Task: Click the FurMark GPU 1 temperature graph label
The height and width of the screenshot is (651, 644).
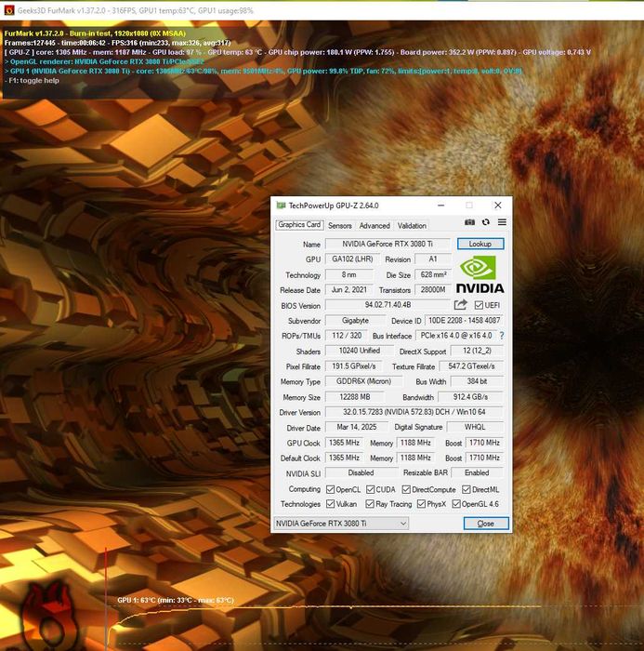Action: 176,600
